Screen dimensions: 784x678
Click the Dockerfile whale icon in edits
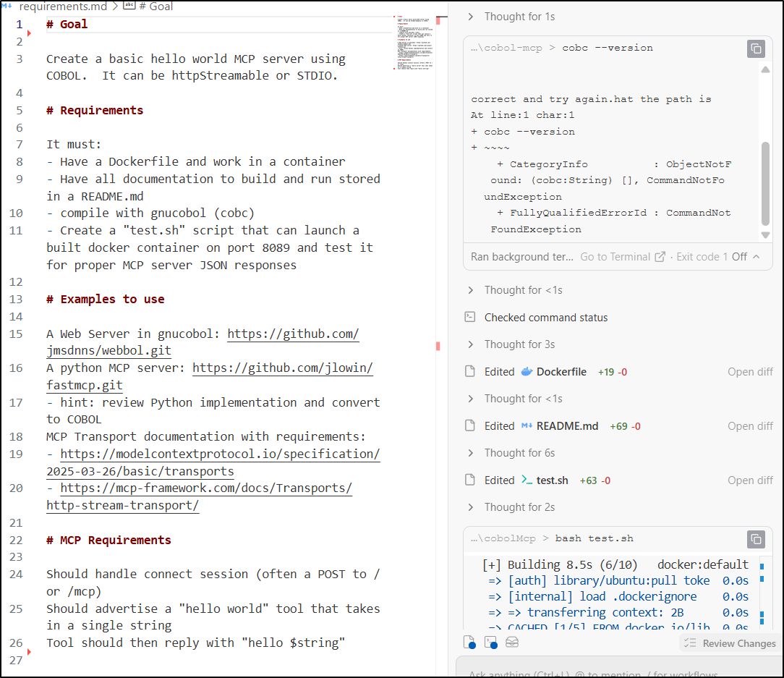point(527,372)
